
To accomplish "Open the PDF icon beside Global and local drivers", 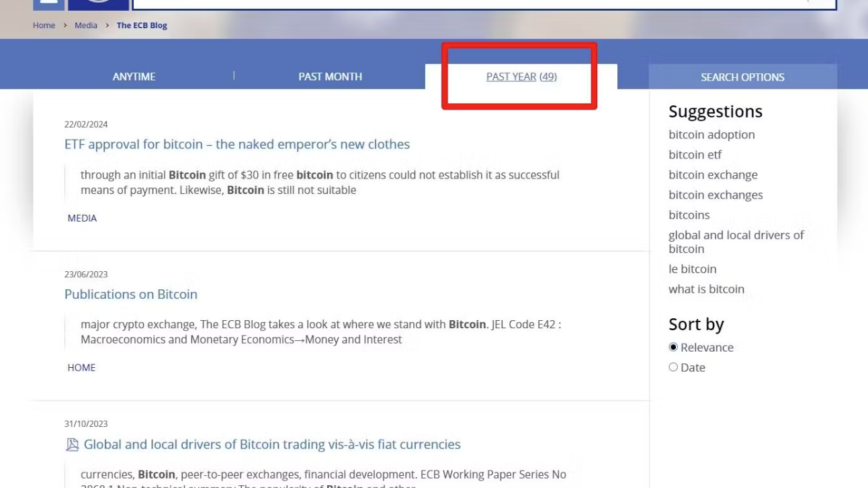I will [x=72, y=444].
